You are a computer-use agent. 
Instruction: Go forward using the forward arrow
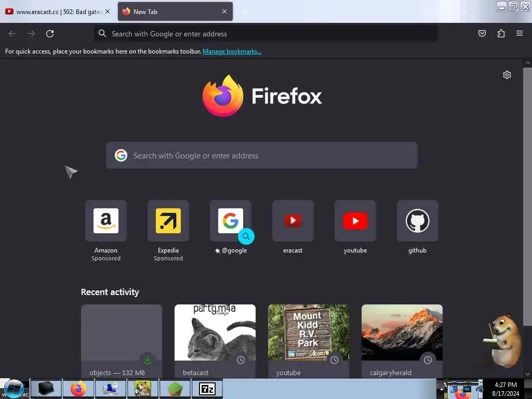pos(31,34)
